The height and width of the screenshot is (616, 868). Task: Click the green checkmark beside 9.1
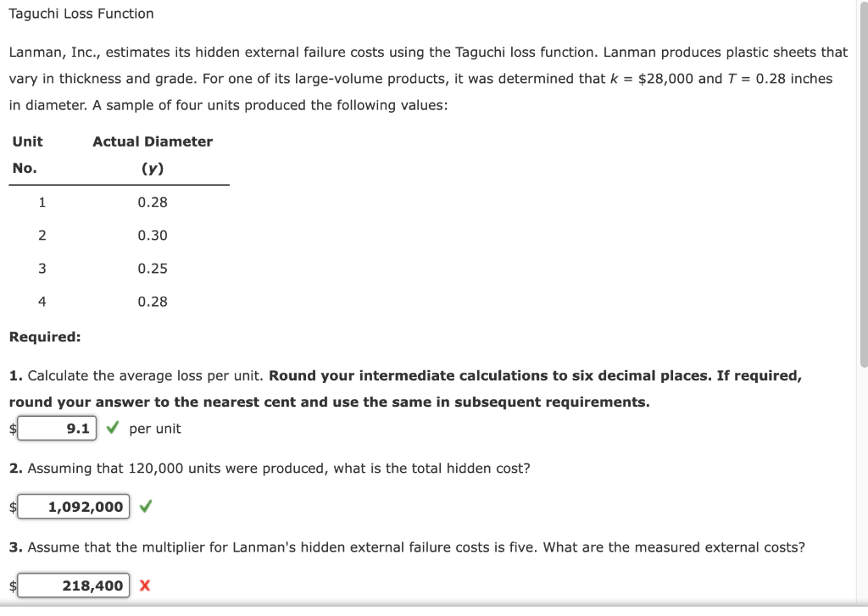(x=113, y=427)
